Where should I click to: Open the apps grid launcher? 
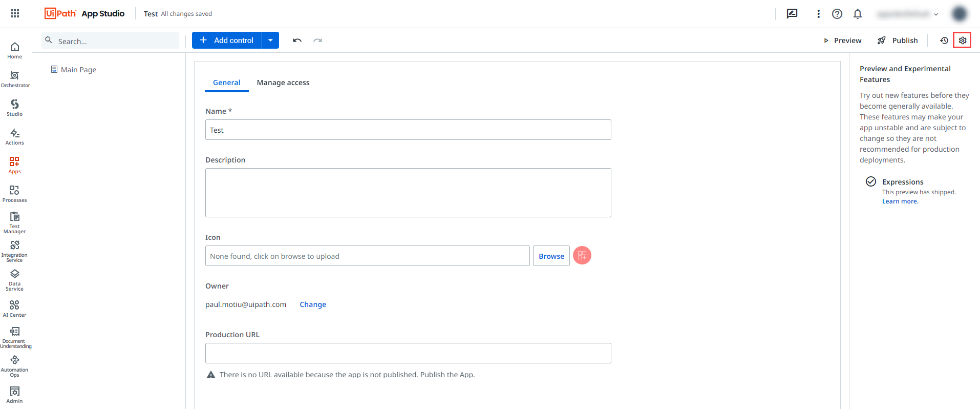click(x=15, y=14)
